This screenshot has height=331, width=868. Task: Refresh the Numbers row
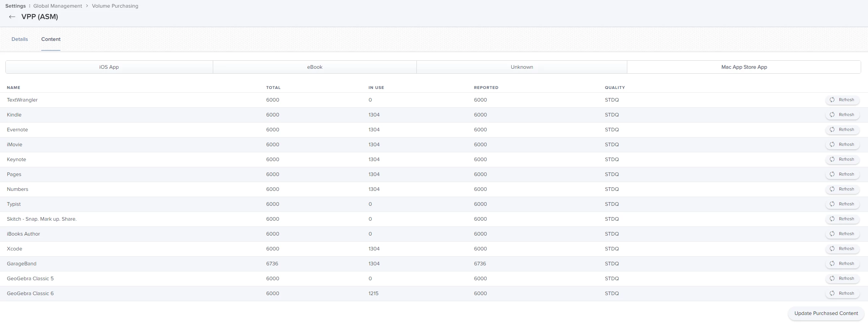click(x=842, y=189)
